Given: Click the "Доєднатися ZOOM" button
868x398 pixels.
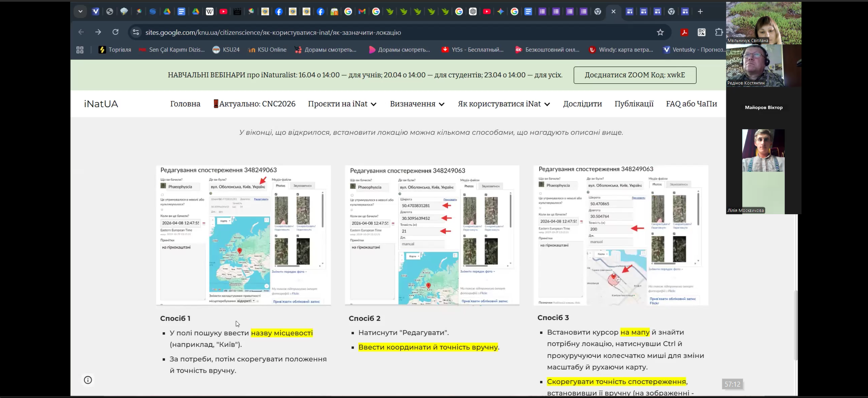Looking at the screenshot, I should 635,75.
